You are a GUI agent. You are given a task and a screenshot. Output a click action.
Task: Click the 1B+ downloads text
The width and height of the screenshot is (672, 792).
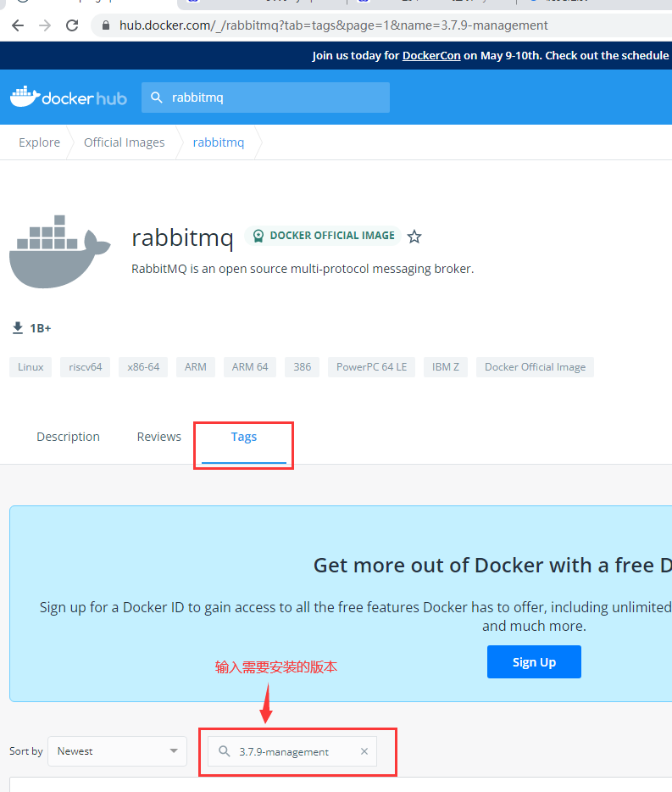click(x=41, y=328)
